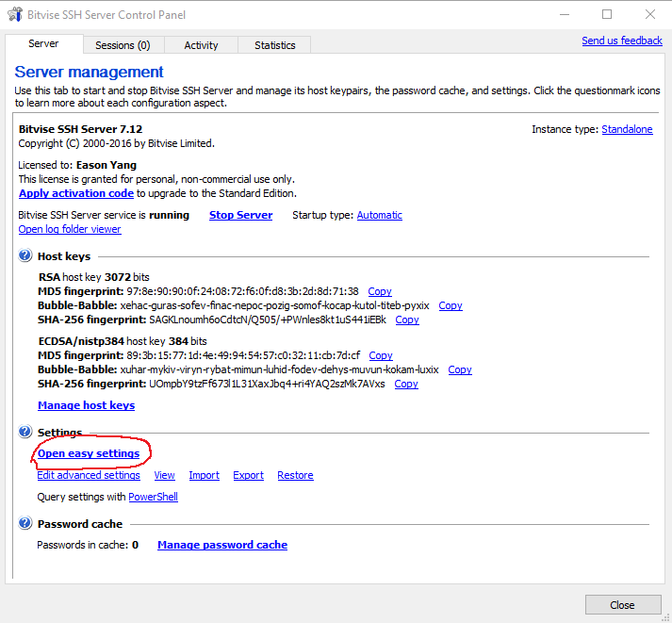Click the Host keys help questionmark icon
This screenshot has height=623, width=672.
click(25, 255)
